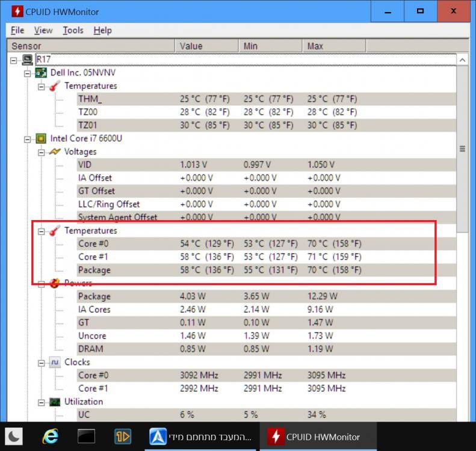Select Core #0 under Clocks
Viewport: 476px width, 451px height.
(x=266, y=375)
